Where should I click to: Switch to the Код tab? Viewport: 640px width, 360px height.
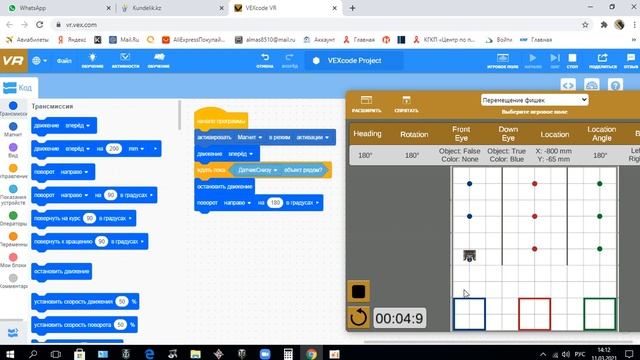[18, 87]
